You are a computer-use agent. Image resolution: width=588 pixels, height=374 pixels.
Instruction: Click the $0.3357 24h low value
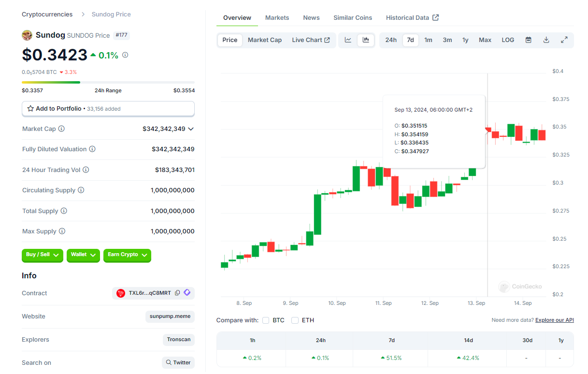pyautogui.click(x=32, y=90)
